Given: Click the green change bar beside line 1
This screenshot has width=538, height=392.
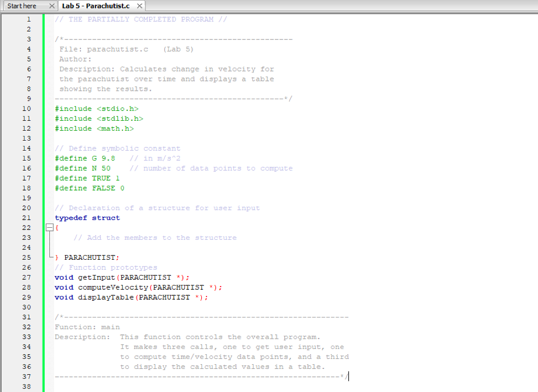Looking at the screenshot, I should click(x=44, y=19).
